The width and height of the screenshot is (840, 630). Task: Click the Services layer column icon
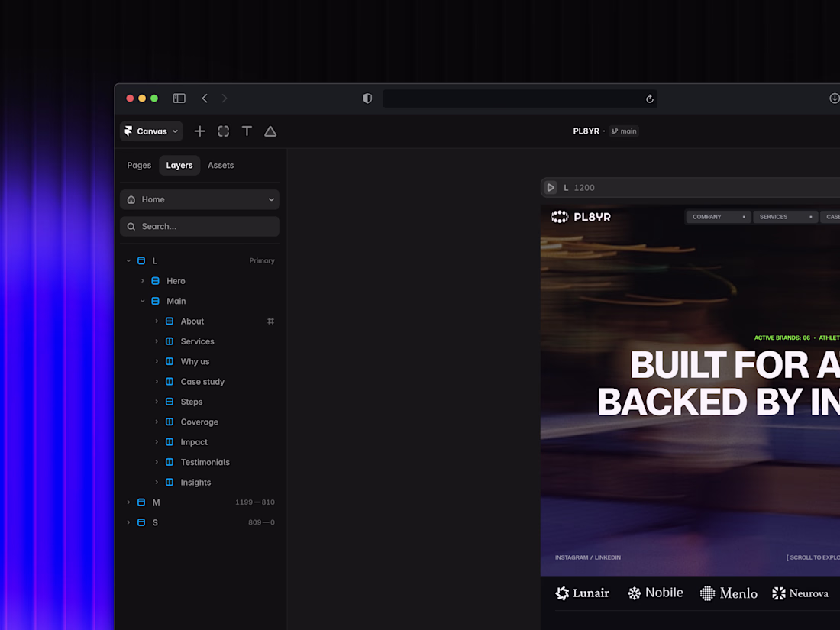[170, 341]
